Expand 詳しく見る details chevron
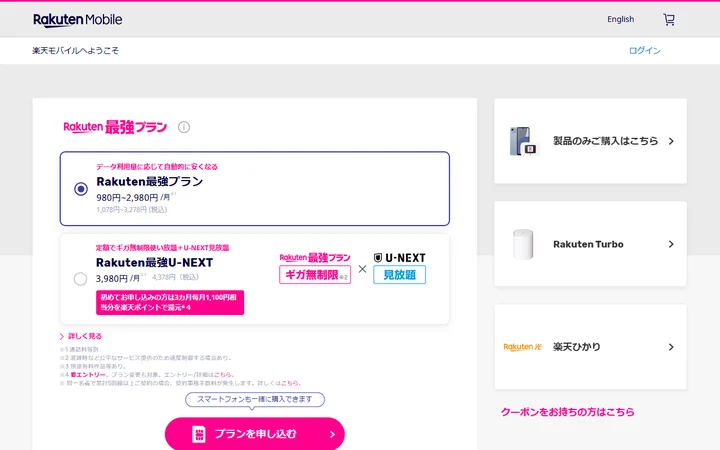Viewport: 720px width, 450px height. [x=62, y=337]
